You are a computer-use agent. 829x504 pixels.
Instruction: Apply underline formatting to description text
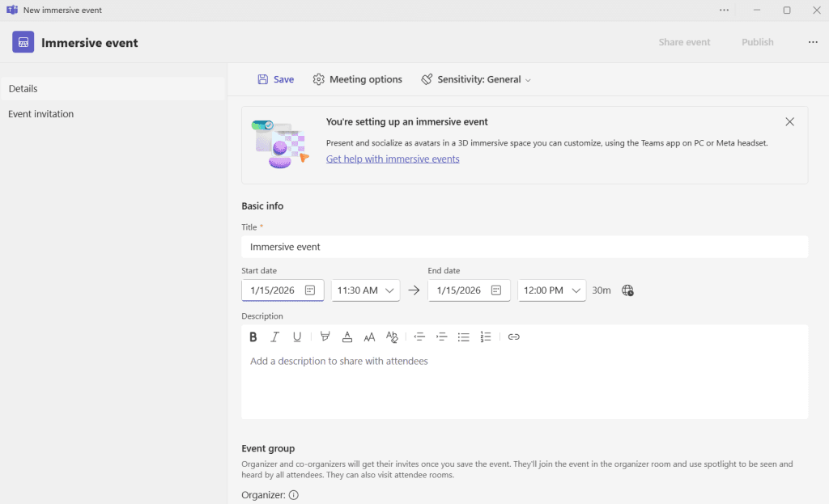(297, 337)
